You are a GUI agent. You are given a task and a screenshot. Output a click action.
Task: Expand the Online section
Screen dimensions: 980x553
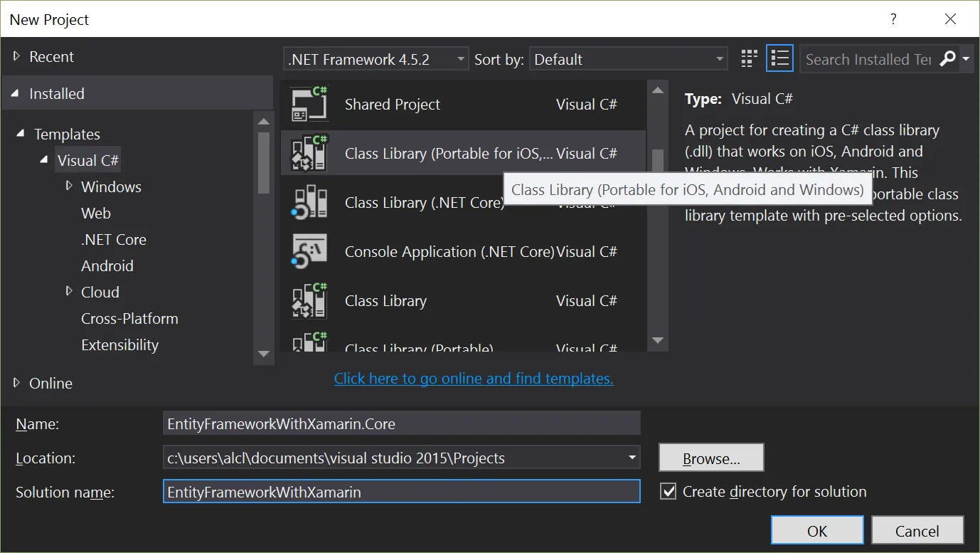[x=16, y=383]
